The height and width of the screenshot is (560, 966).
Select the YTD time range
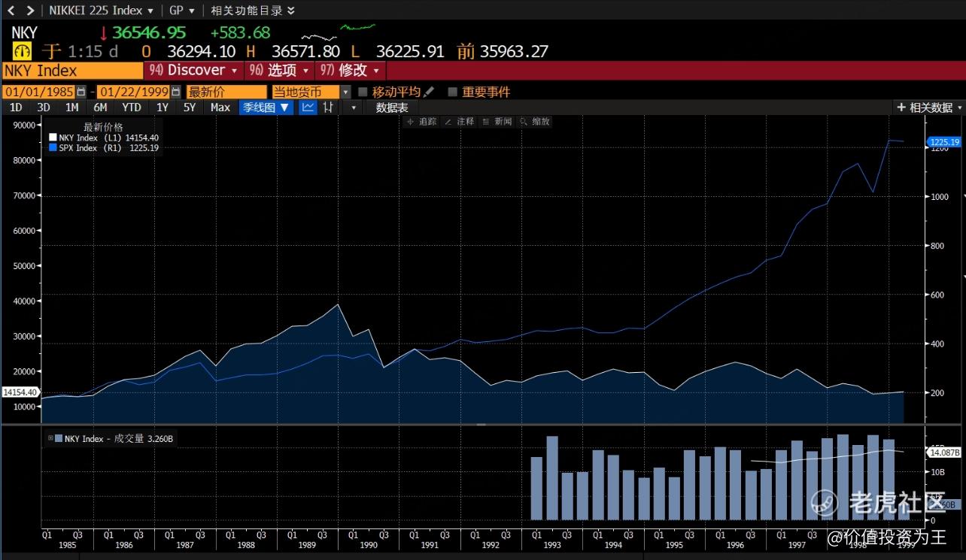coord(132,107)
